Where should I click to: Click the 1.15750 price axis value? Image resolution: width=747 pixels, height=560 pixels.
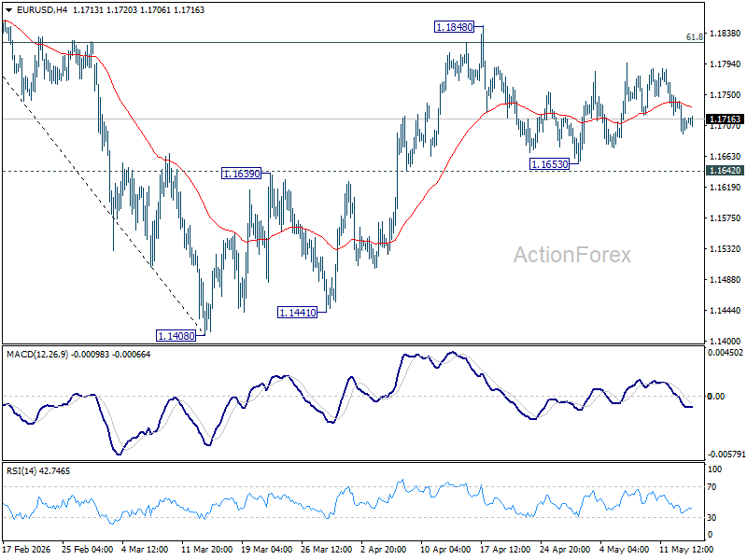(x=726, y=218)
